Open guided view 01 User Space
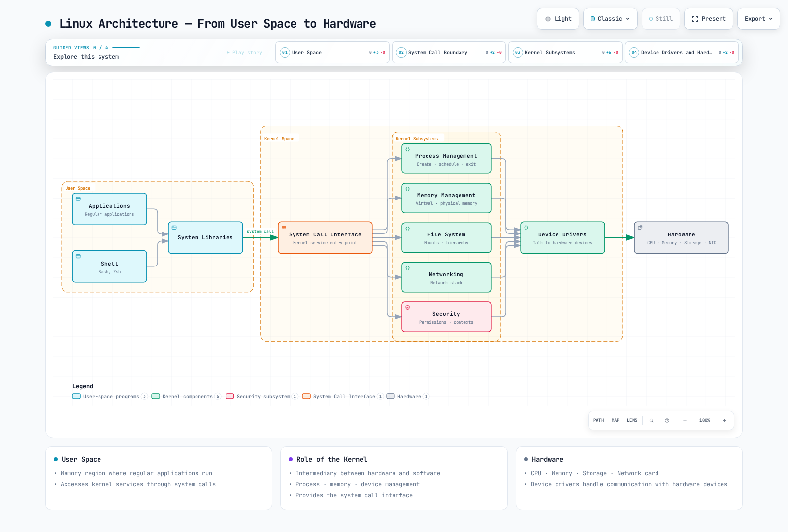This screenshot has width=788, height=532. pyautogui.click(x=332, y=52)
